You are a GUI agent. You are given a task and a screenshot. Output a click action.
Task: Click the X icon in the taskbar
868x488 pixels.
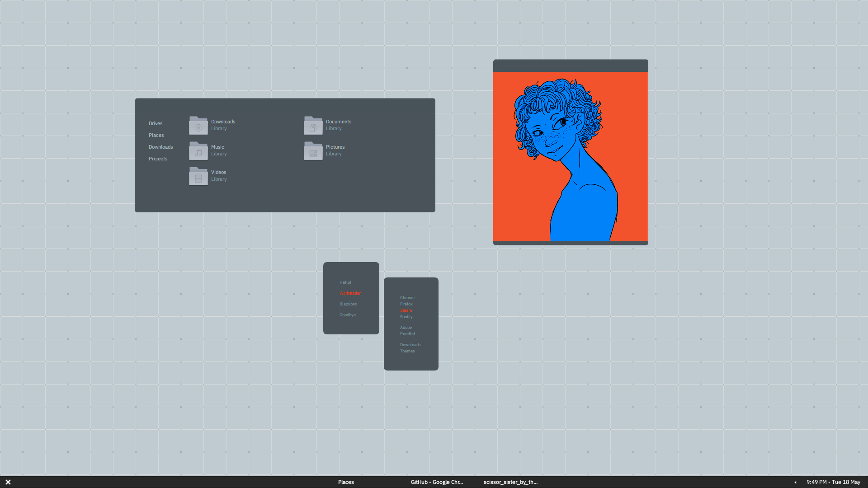pyautogui.click(x=8, y=482)
